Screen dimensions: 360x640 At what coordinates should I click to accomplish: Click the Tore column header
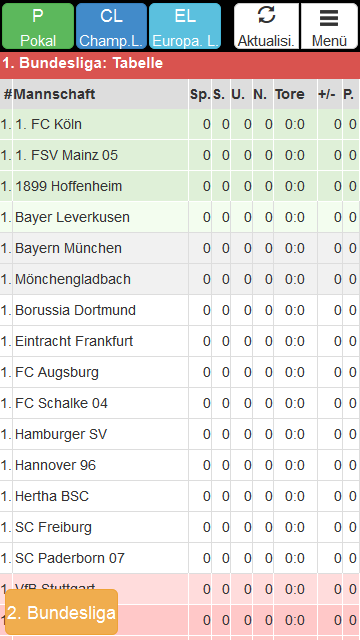(x=289, y=94)
